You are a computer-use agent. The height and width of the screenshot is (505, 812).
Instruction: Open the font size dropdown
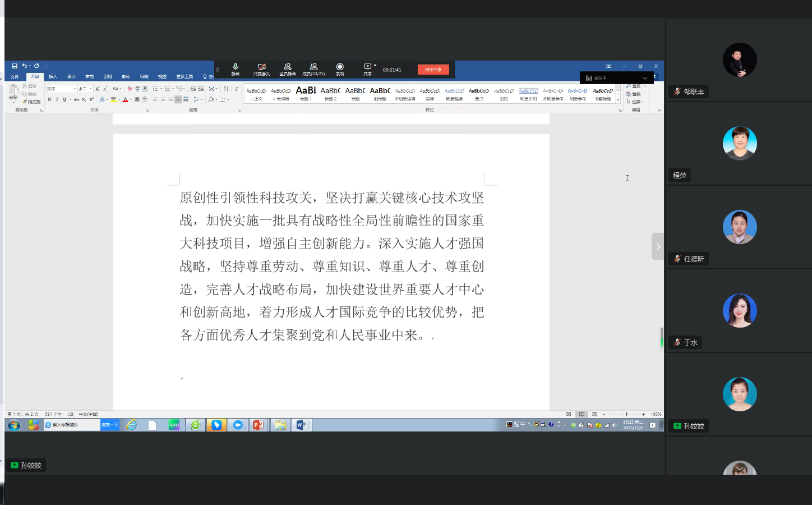[91, 89]
